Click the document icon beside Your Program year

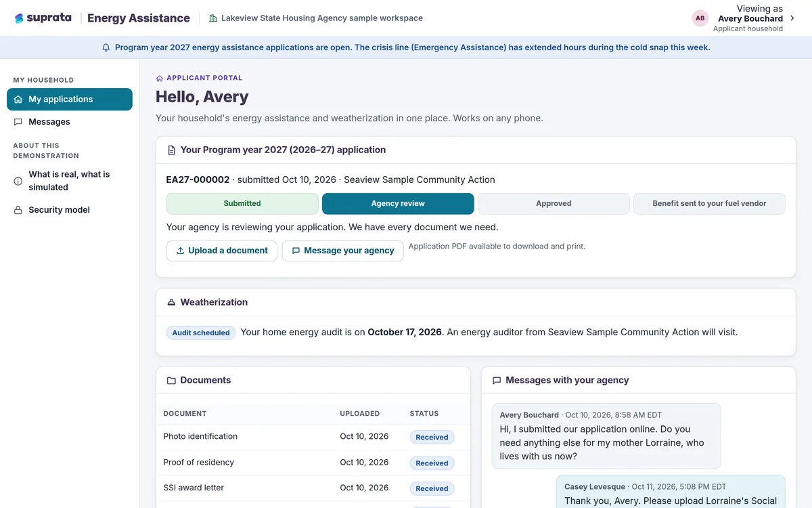point(171,150)
